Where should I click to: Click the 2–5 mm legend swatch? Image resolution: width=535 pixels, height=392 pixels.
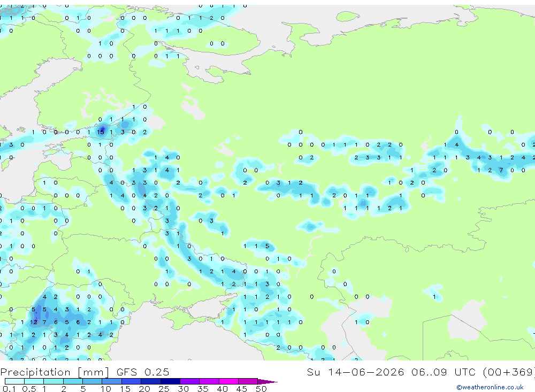tap(73, 381)
